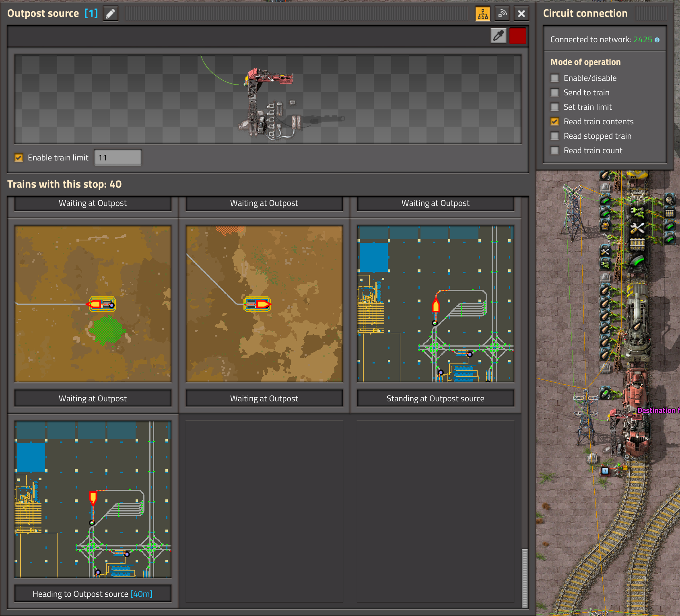This screenshot has width=680, height=616.
Task: Check the Read stopped train option
Action: click(555, 136)
